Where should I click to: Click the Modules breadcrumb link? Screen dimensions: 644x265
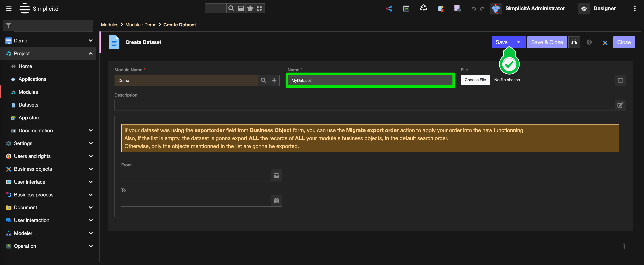point(109,25)
